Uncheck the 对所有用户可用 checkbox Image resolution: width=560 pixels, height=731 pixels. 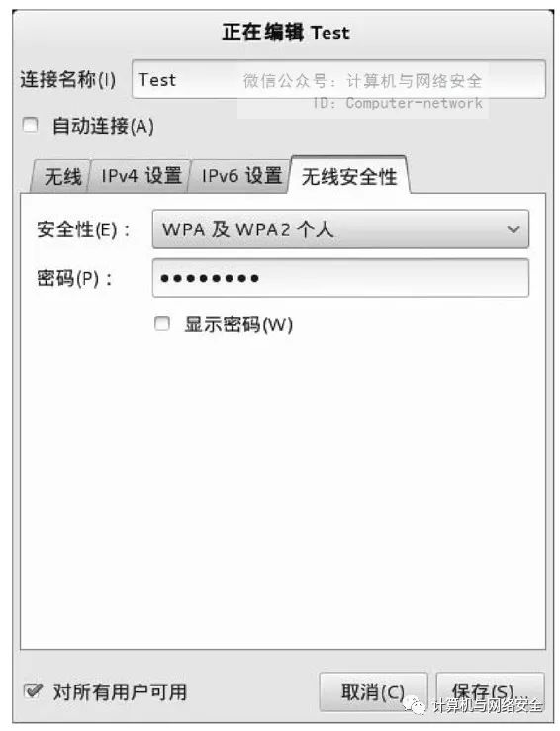[x=33, y=690]
